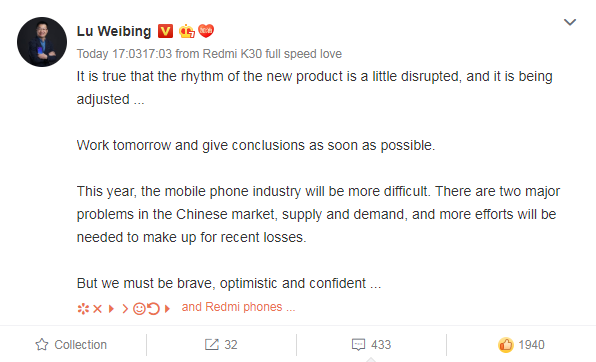Screen dimensions: 596x362
Task: Click the orange asterisk symbol icon
Action: [83, 308]
